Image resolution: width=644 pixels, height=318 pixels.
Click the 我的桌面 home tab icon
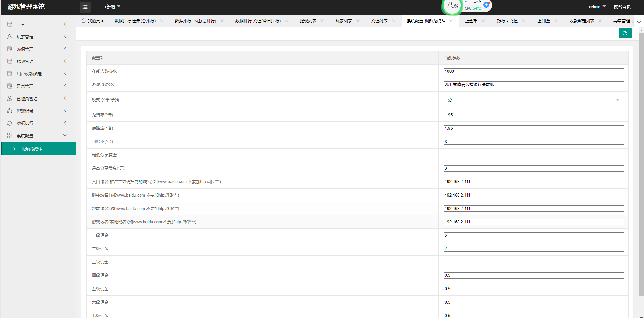(83, 21)
